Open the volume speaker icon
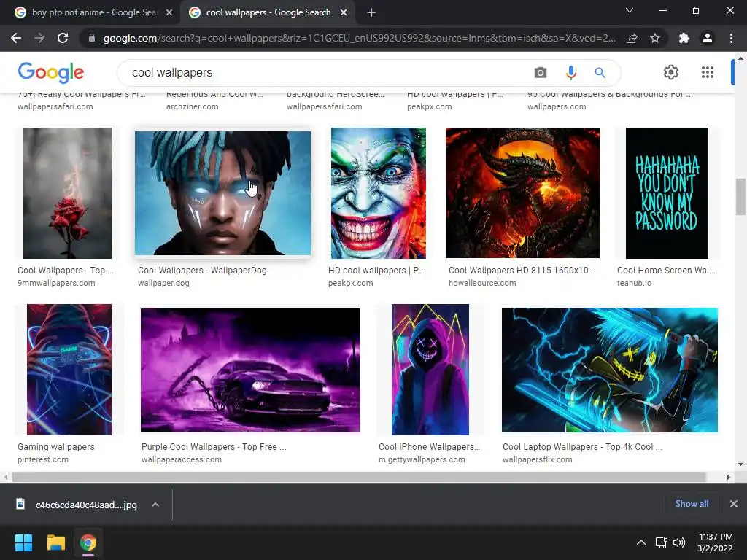Viewport: 747px width, 560px height. coord(679,542)
